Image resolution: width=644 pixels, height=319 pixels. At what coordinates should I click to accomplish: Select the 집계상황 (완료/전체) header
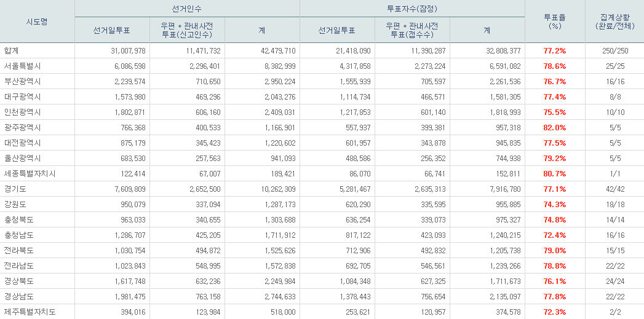pyautogui.click(x=614, y=22)
